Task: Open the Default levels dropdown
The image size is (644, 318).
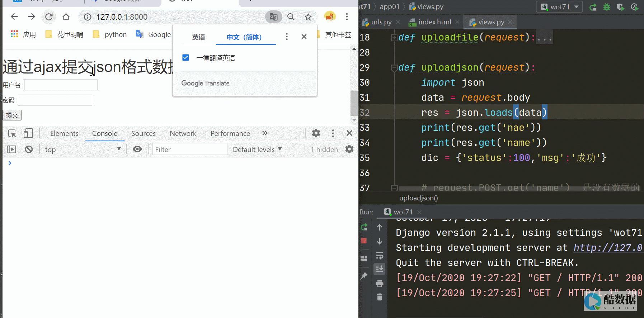Action: pyautogui.click(x=257, y=149)
